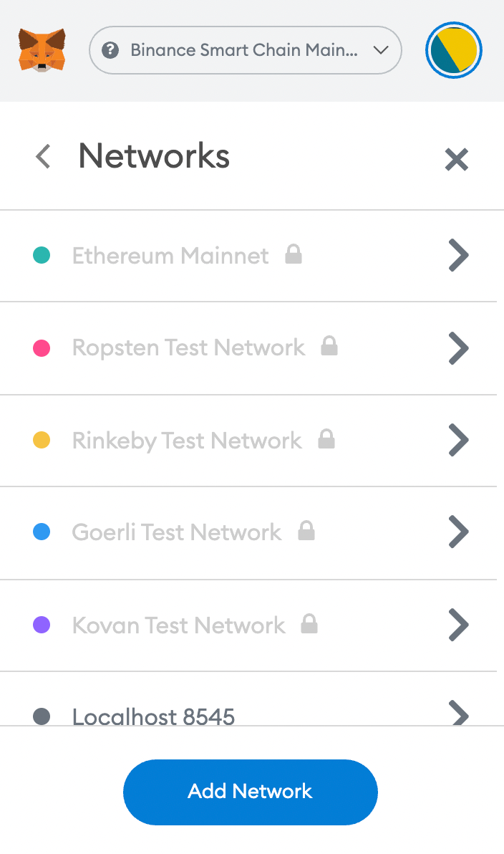The image size is (504, 854).
Task: Click the lock icon beside Goerli Test Network
Action: pos(306,530)
